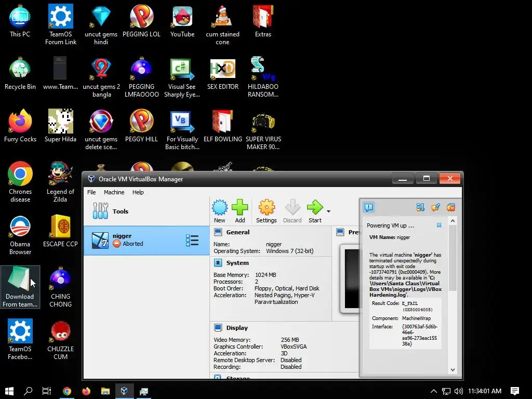Open the Windows Start menu

tap(9, 391)
